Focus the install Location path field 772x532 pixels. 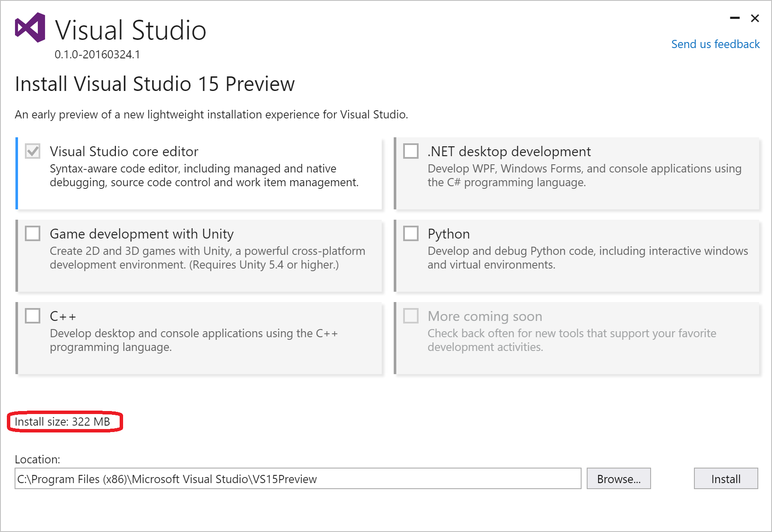[298, 478]
